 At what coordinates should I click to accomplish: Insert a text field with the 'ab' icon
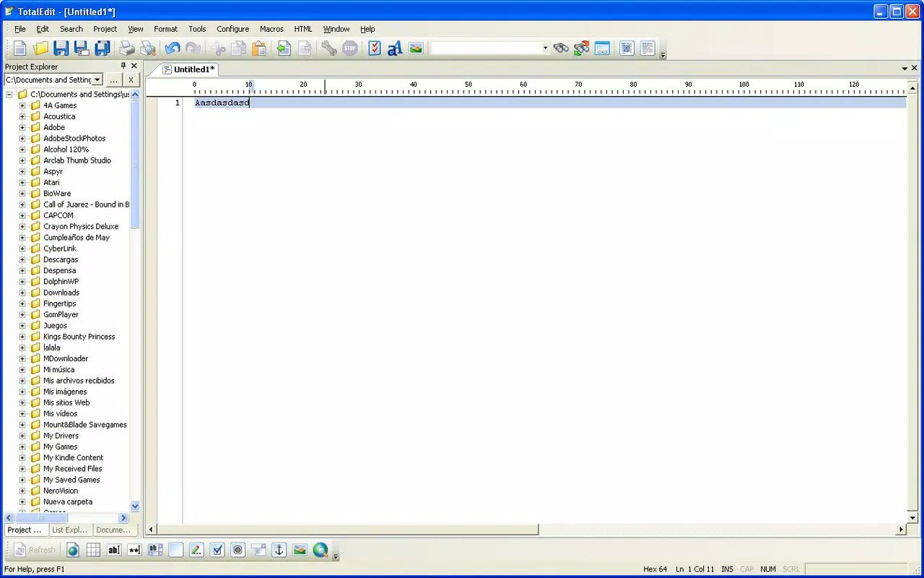[x=114, y=550]
